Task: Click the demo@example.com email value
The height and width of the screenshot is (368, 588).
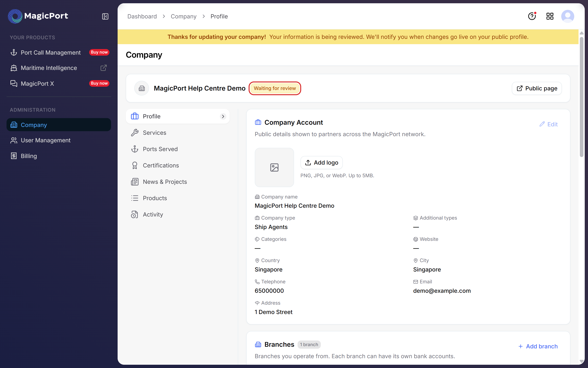Action: [x=442, y=291]
